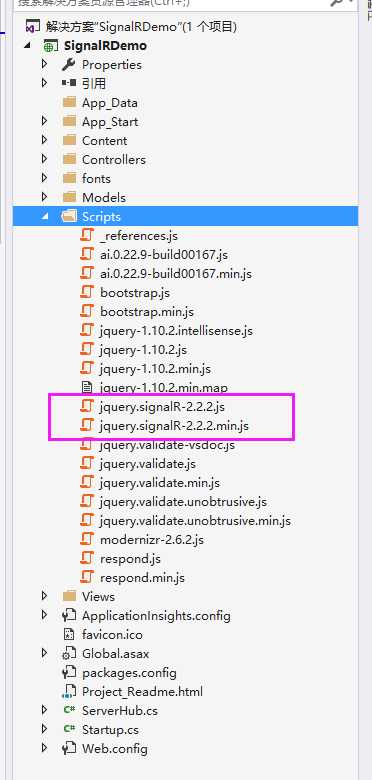Image resolution: width=372 pixels, height=780 pixels.
Task: Click the Content folder icon
Action: 69,140
